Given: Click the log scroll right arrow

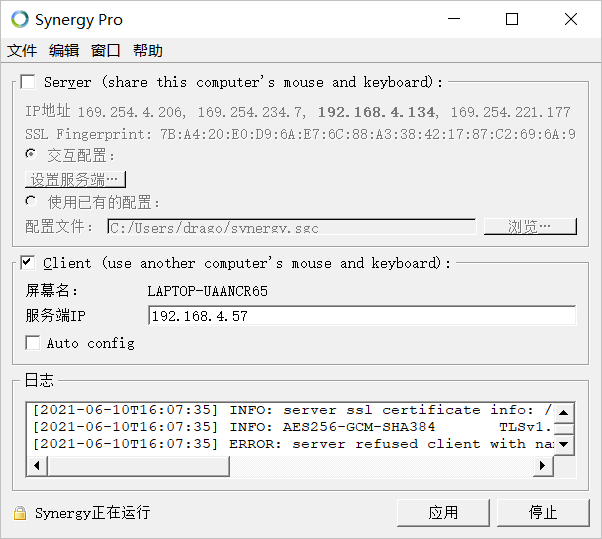Looking at the screenshot, I should pyautogui.click(x=543, y=466).
